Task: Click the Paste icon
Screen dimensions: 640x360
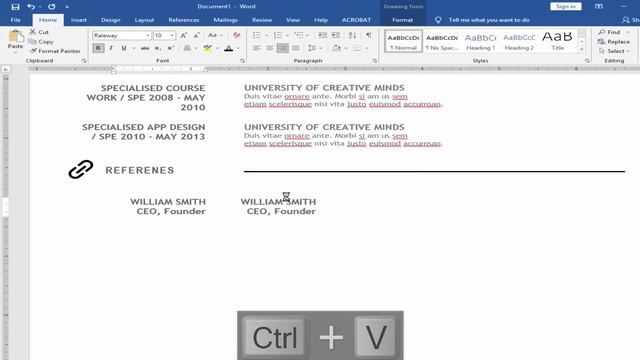Action: [x=16, y=36]
